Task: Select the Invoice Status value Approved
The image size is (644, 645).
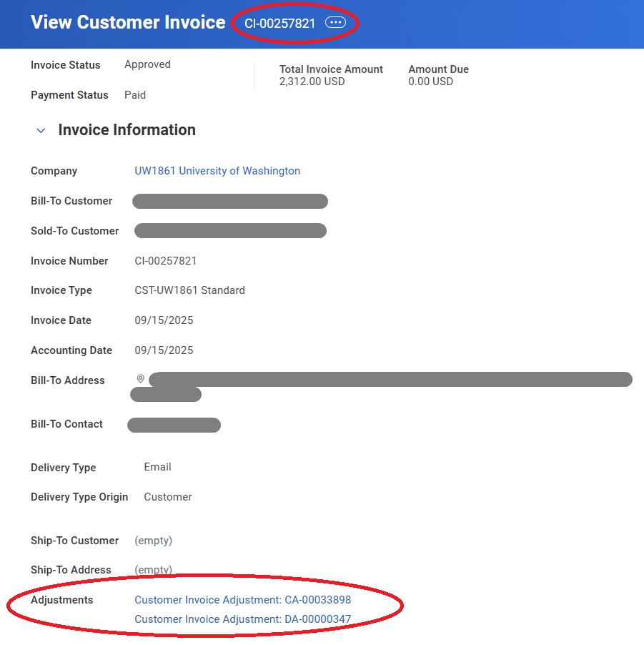Action: point(147,64)
